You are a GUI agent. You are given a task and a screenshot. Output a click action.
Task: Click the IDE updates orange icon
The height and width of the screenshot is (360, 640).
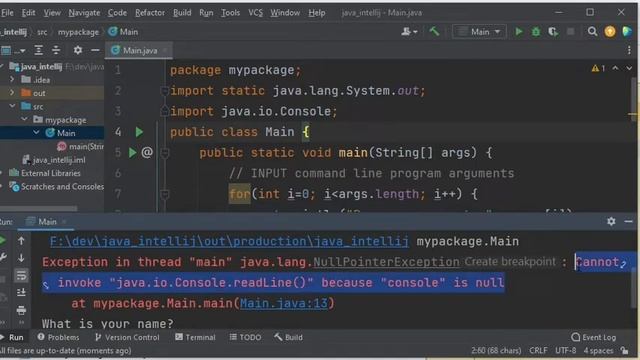(610, 31)
